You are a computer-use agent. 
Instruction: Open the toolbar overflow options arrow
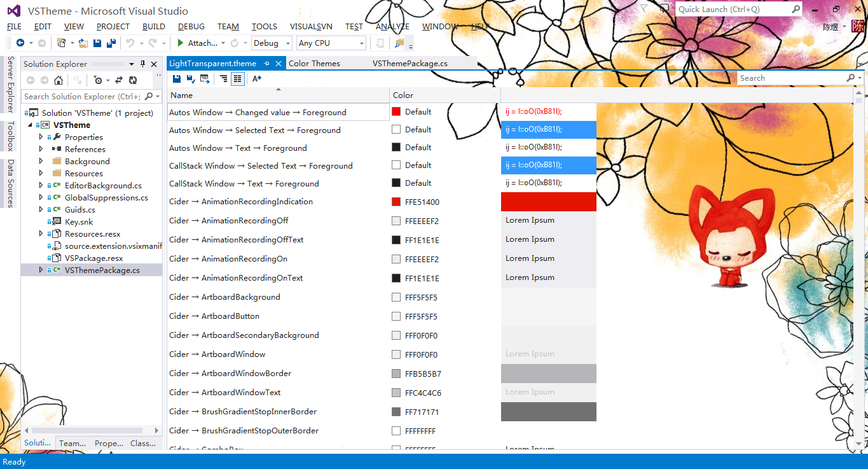410,46
